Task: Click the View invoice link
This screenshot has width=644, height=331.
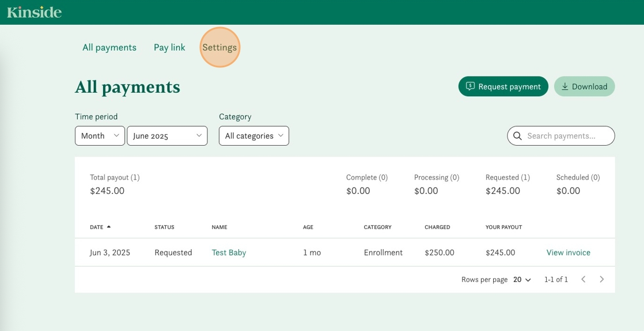Action: 568,252
